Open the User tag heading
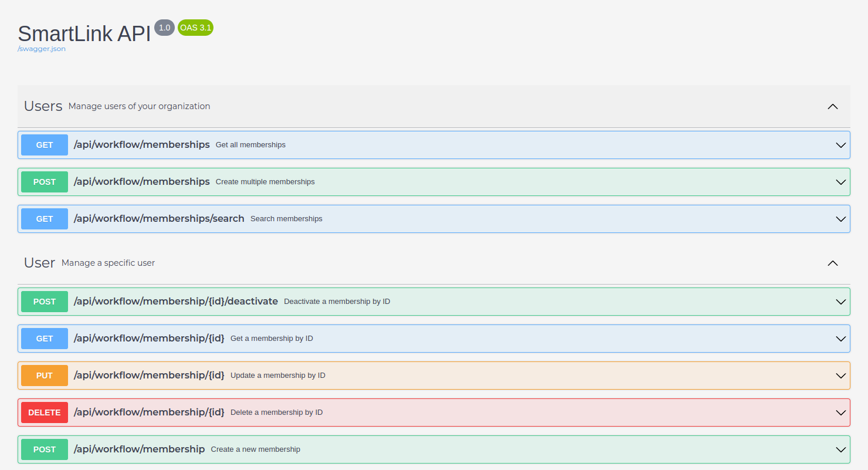The width and height of the screenshot is (868, 470). click(39, 263)
